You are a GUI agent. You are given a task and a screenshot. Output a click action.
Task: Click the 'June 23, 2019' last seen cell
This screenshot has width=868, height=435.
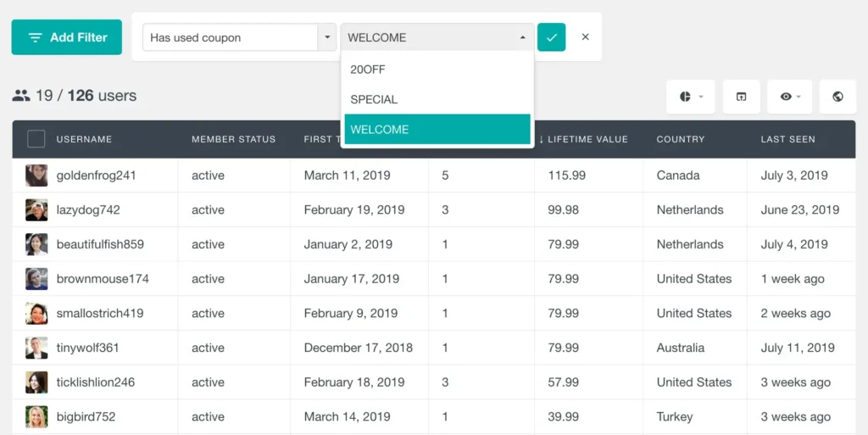pyautogui.click(x=800, y=209)
